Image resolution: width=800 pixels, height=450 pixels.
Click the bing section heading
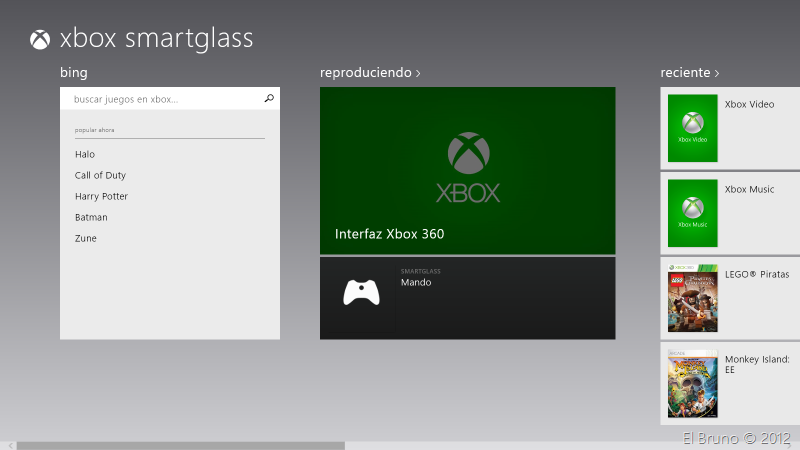pos(73,73)
